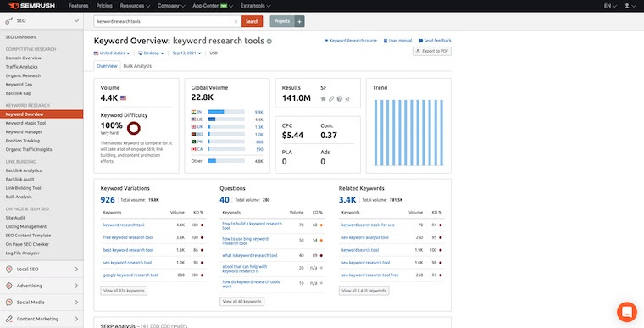644x328 pixels.
Task: Open the Extra tools dropdown
Action: point(255,6)
